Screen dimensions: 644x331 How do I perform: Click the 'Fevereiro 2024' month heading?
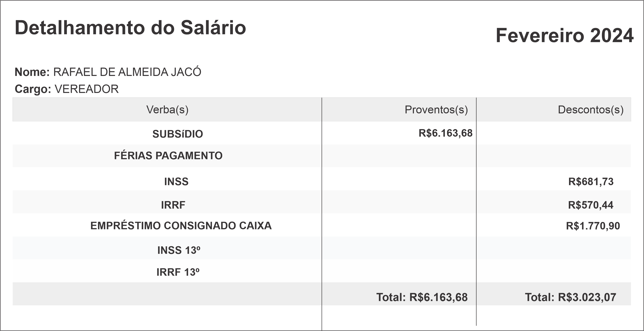click(564, 36)
